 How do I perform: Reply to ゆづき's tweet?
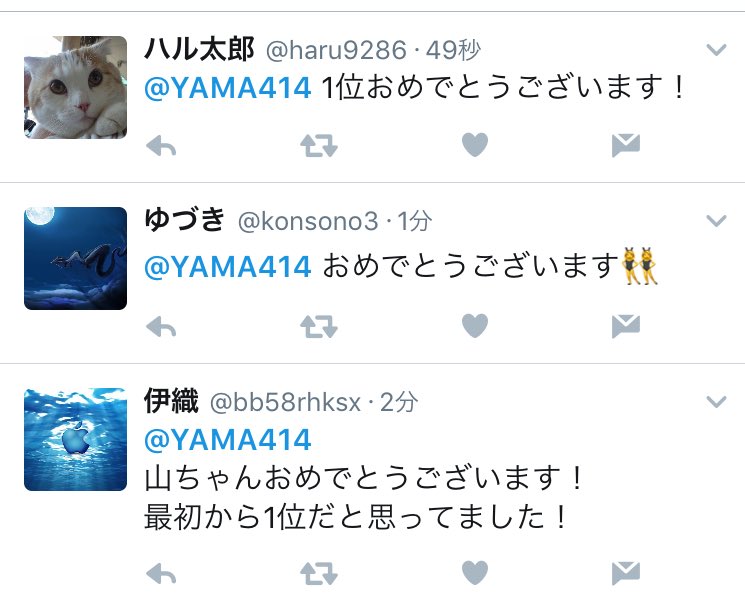(x=161, y=327)
